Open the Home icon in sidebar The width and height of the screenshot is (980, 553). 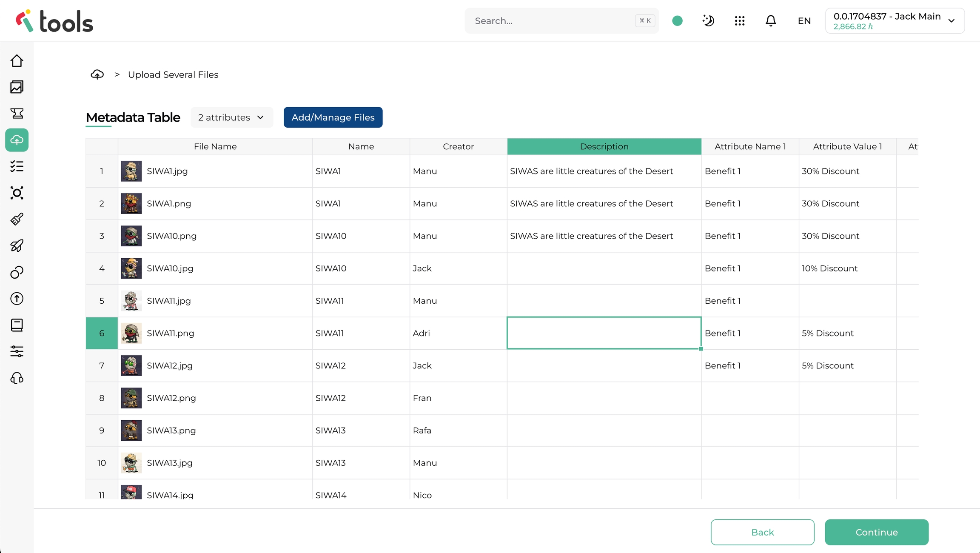tap(17, 61)
